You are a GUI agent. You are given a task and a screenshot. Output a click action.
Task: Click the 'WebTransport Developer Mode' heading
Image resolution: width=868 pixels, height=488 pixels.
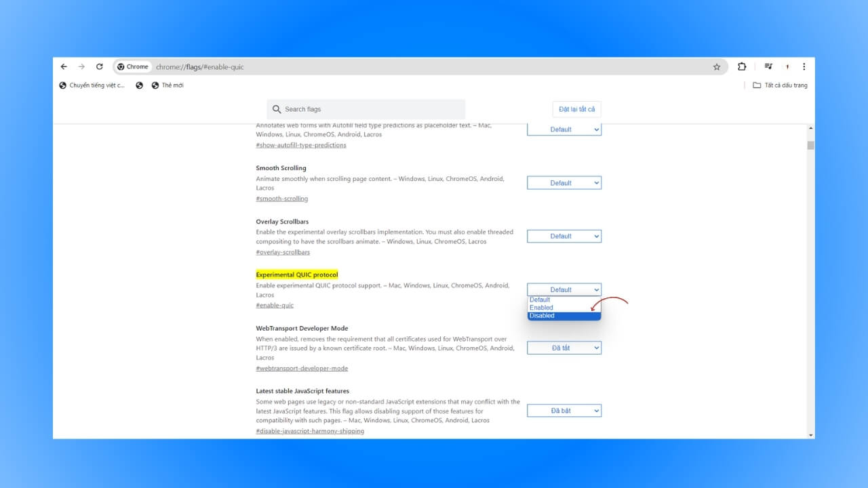(x=302, y=328)
